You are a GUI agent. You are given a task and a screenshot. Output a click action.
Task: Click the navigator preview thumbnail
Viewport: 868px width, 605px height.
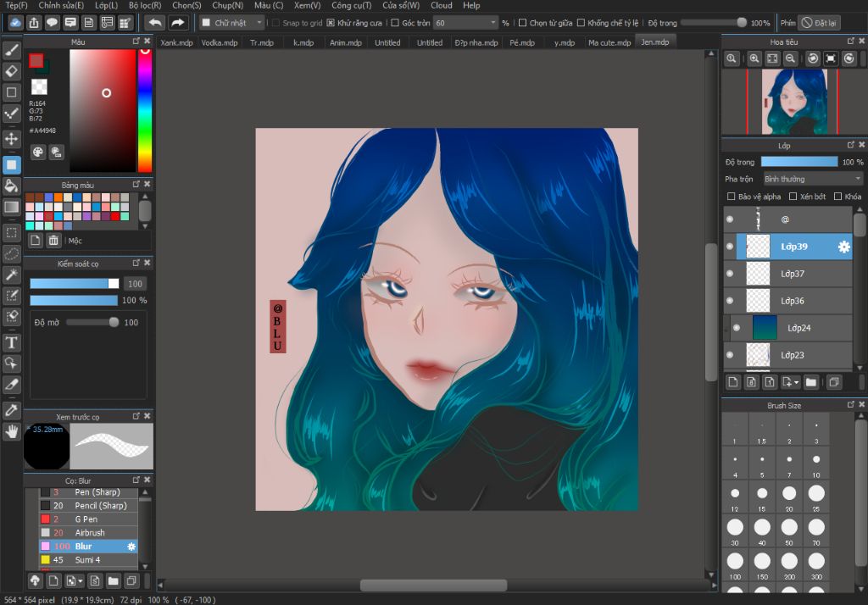tap(794, 102)
